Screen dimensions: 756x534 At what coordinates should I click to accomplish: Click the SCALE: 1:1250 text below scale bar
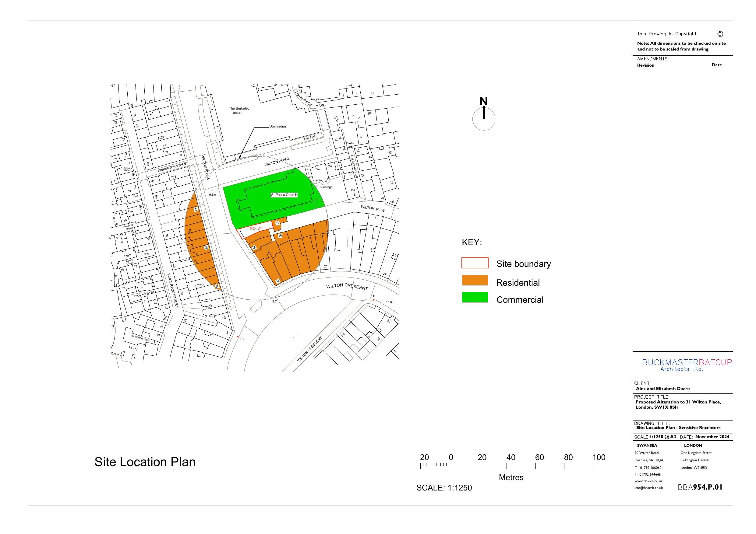click(444, 488)
